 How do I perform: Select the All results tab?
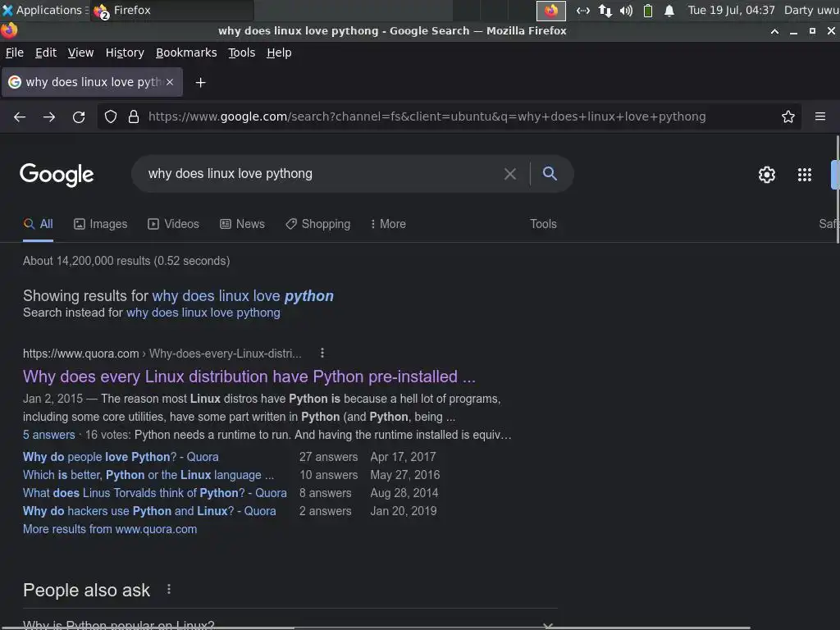[38, 224]
